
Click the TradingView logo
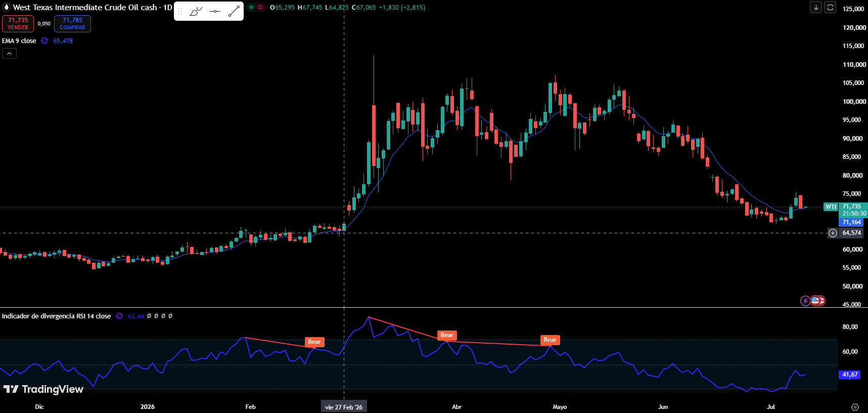(43, 389)
